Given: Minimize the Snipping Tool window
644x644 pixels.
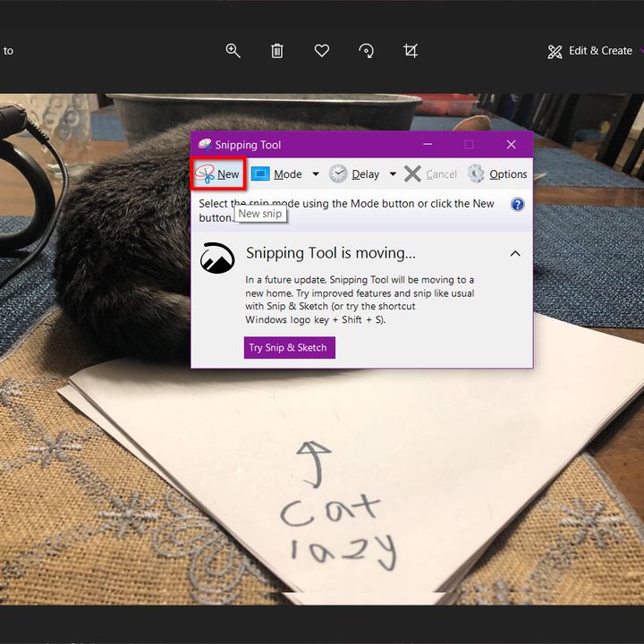Looking at the screenshot, I should (428, 144).
